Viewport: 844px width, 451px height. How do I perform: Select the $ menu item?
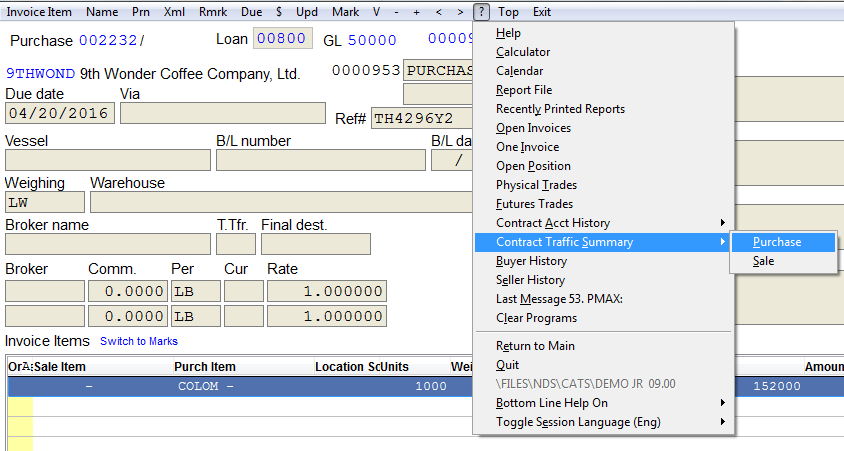click(x=279, y=12)
